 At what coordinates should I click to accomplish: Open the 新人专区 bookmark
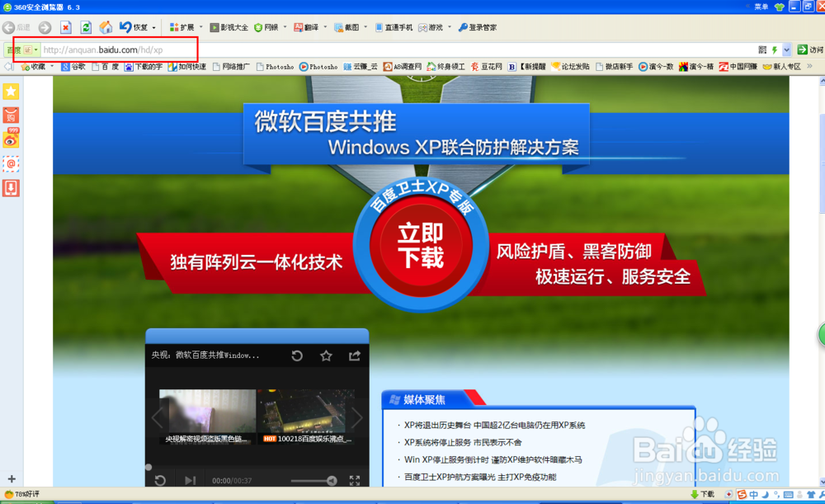(x=782, y=67)
